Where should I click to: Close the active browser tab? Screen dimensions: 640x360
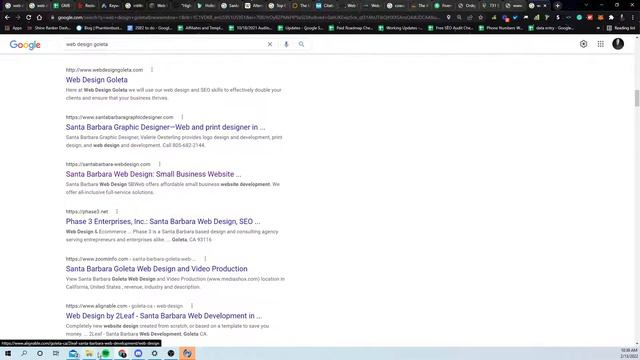click(x=544, y=6)
